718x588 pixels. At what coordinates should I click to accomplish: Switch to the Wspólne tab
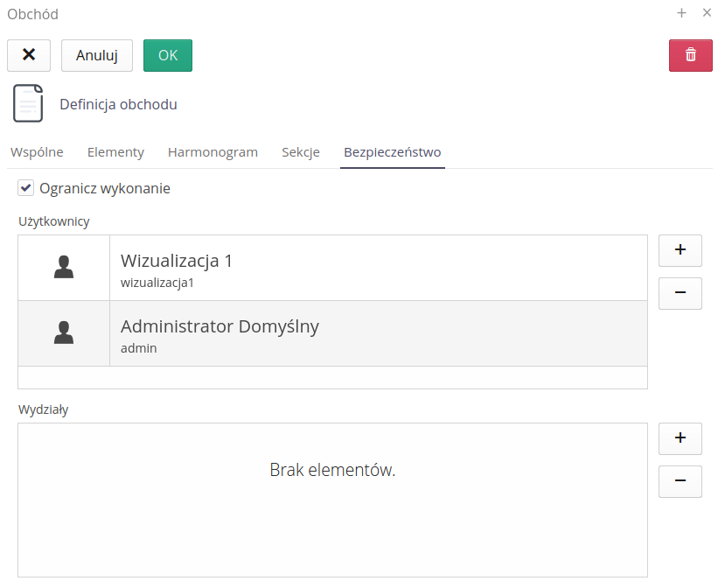click(x=37, y=152)
